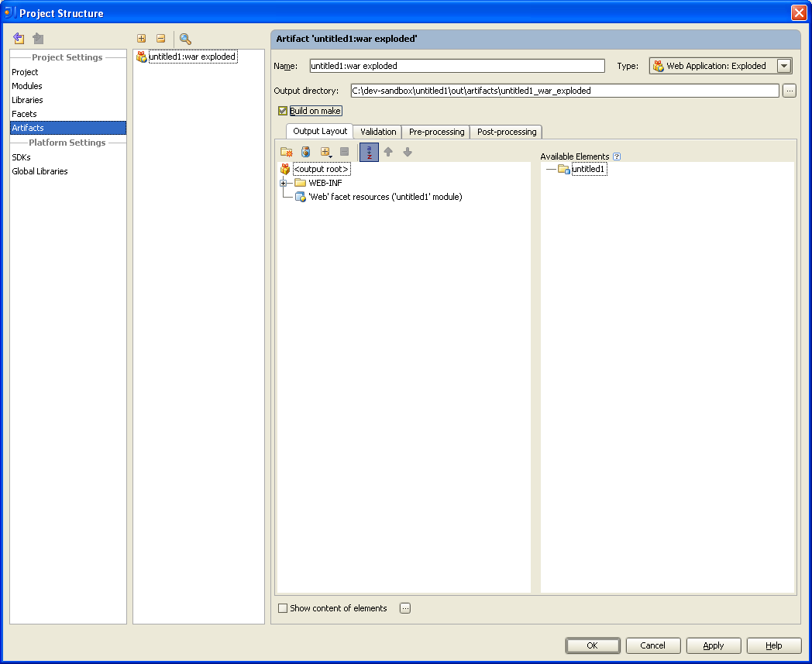The width and height of the screenshot is (812, 664).
Task: Click the Apply button
Action: coord(713,645)
